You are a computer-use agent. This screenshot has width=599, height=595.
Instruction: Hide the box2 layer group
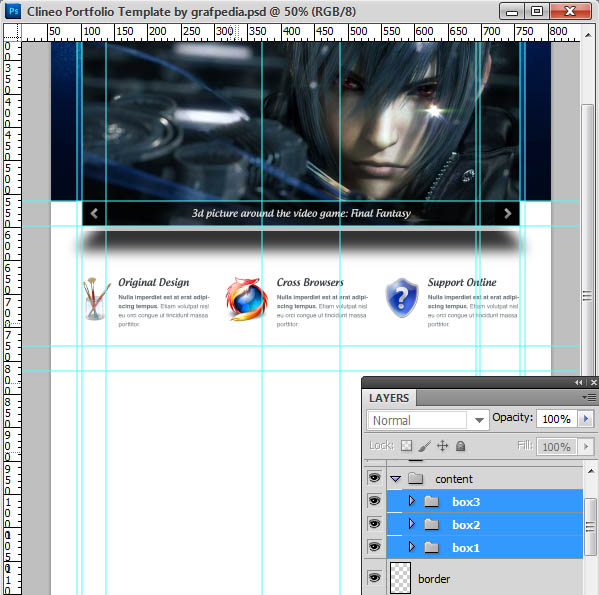[374, 524]
